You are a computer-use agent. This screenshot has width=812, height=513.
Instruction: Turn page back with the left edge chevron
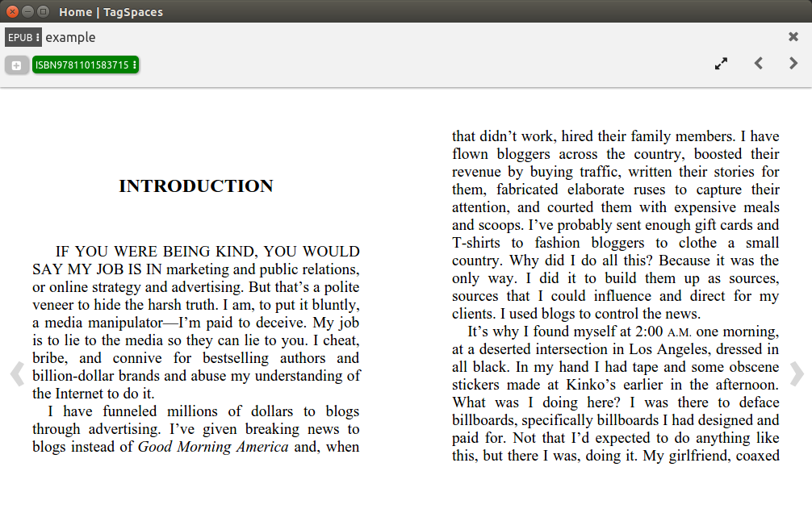coord(16,373)
